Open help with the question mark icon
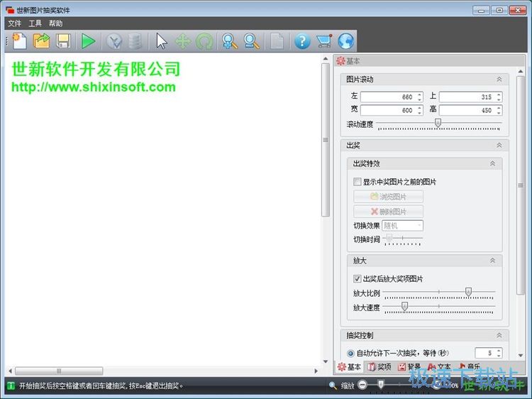This screenshot has width=532, height=399. (302, 41)
